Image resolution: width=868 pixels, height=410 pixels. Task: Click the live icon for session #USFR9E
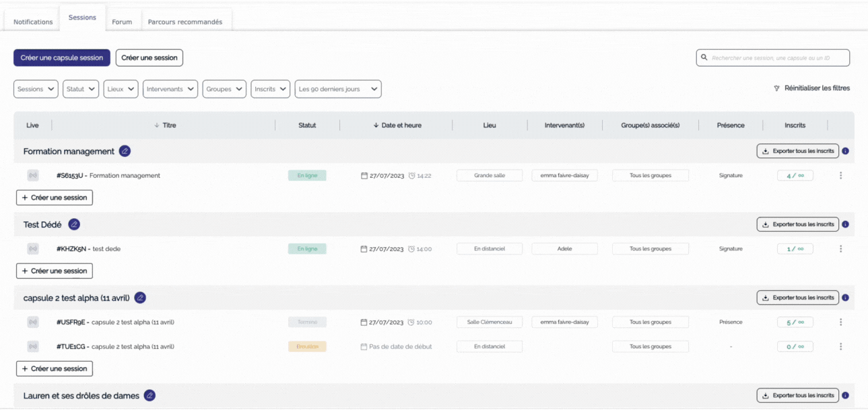tap(33, 322)
